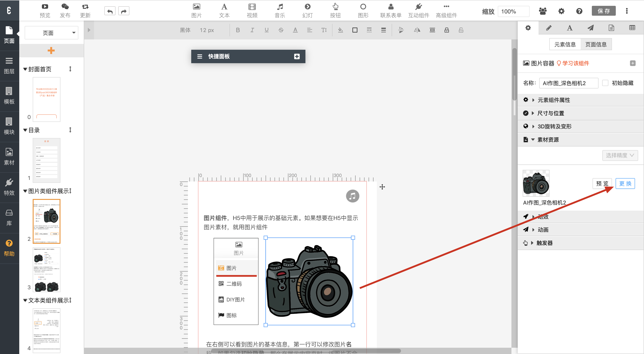Click the lock element icon in format bar
This screenshot has width=644, height=354.
pos(447,30)
